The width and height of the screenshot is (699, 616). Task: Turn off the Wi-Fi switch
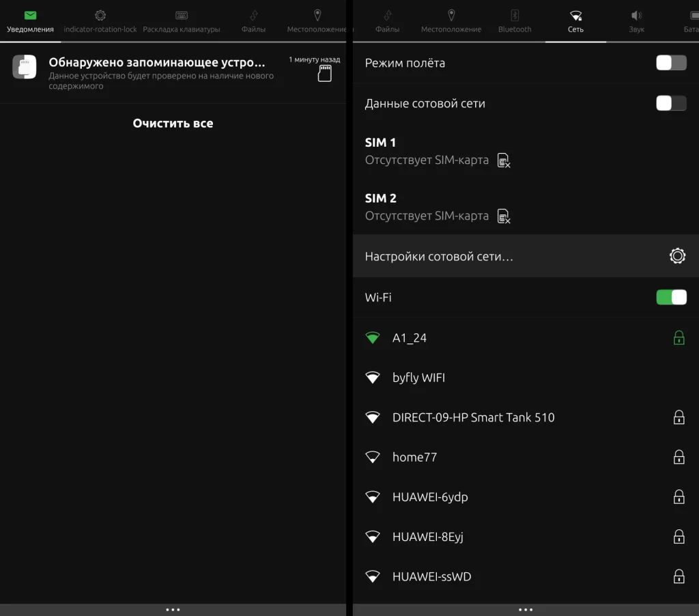pos(671,297)
